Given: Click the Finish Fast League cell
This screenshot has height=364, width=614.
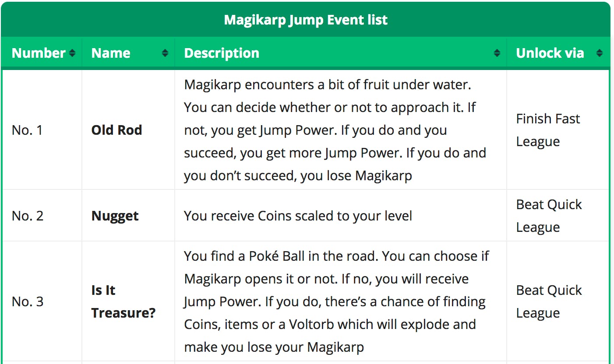Looking at the screenshot, I should [x=548, y=130].
